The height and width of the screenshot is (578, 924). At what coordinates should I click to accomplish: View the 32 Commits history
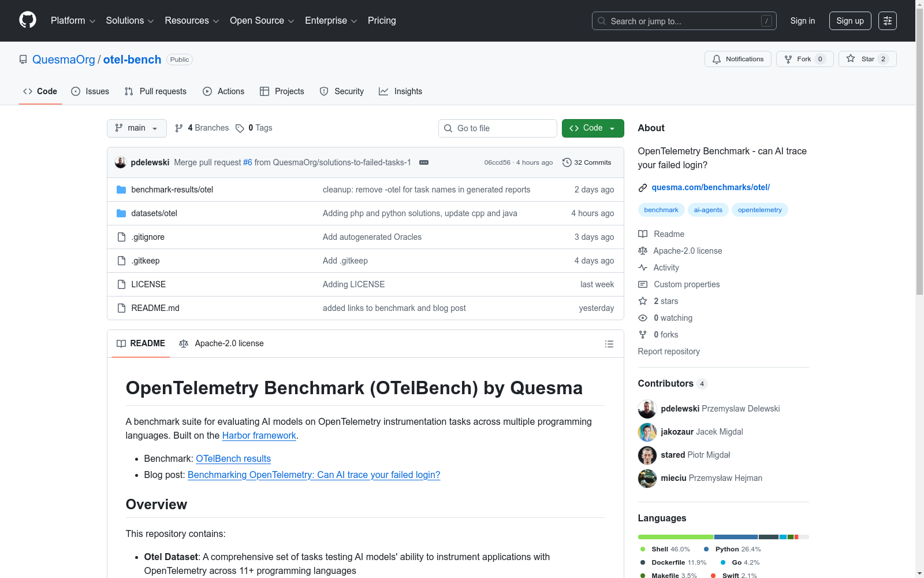587,162
